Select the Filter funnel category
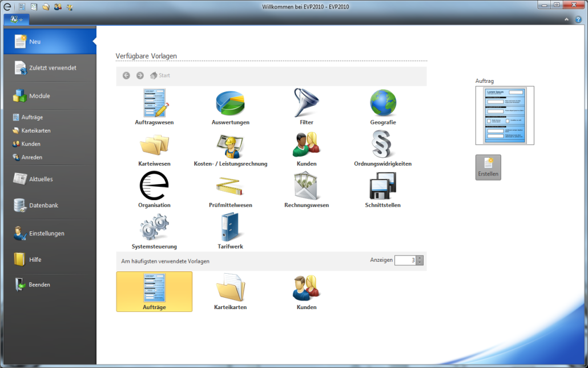Screen dimensions: 588x368 tap(307, 107)
